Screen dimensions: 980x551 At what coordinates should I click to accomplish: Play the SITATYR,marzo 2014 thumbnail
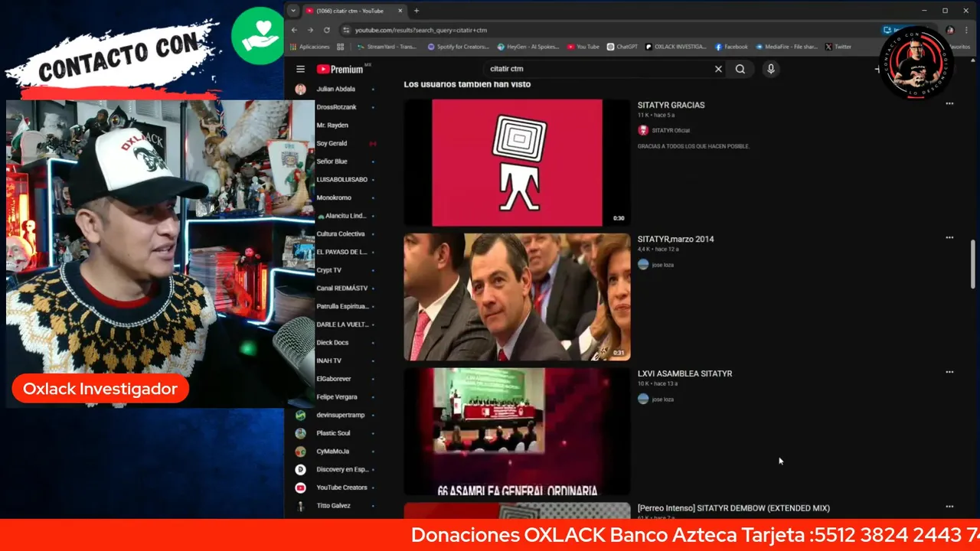517,297
